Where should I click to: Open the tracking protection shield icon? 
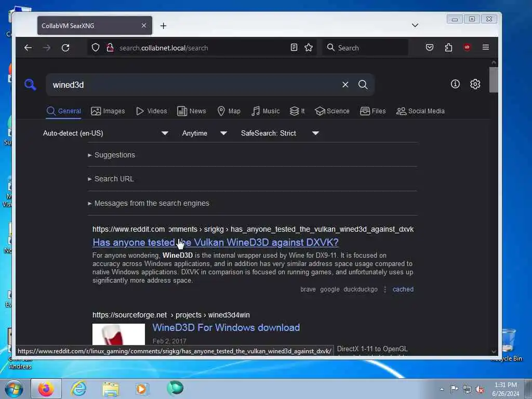(x=96, y=47)
